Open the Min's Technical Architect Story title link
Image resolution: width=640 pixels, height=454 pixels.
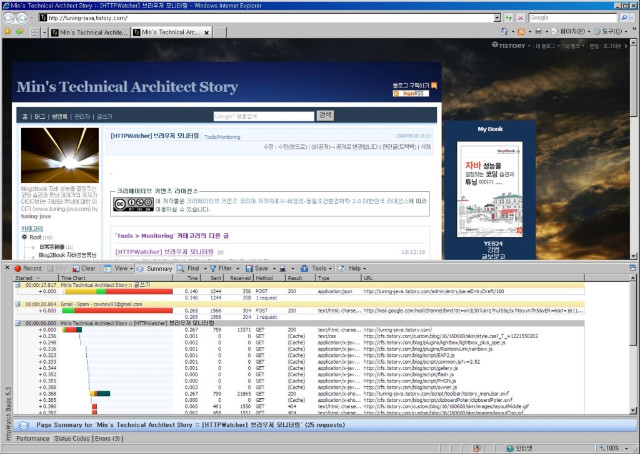[x=127, y=87]
